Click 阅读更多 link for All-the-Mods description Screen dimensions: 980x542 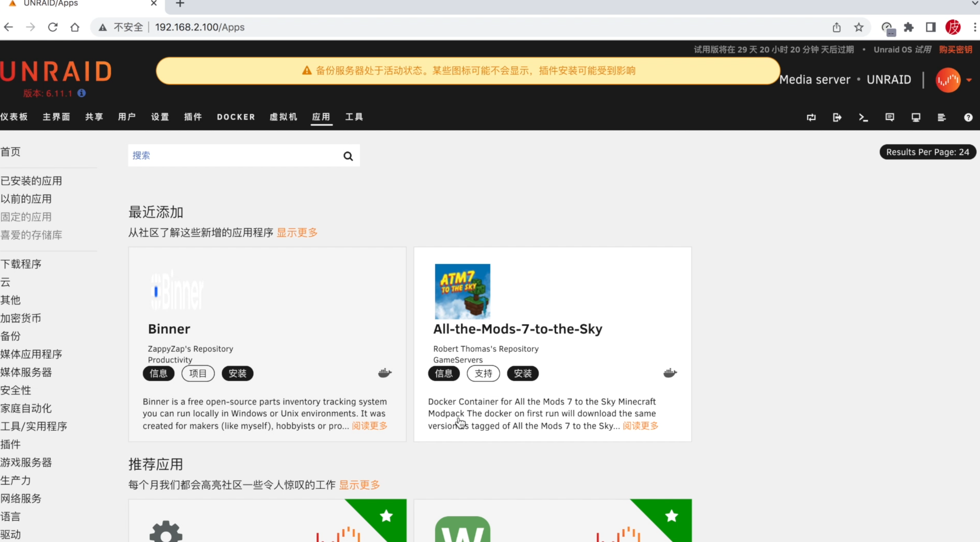(640, 425)
